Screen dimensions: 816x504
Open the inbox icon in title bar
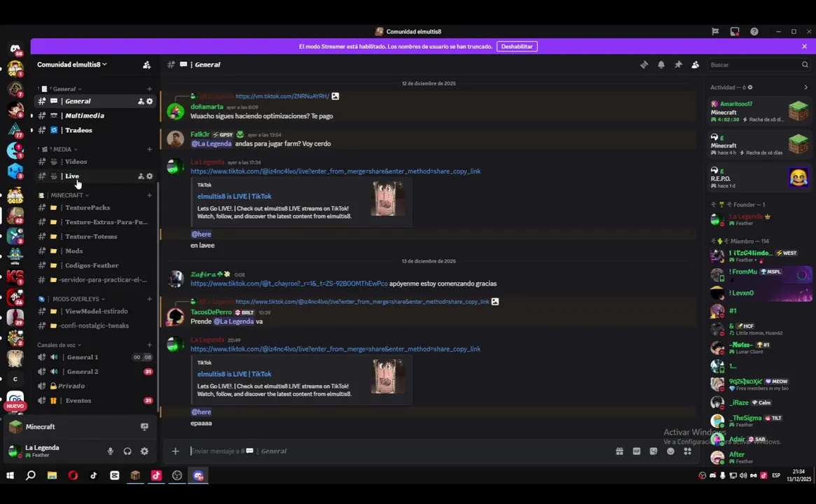(734, 31)
